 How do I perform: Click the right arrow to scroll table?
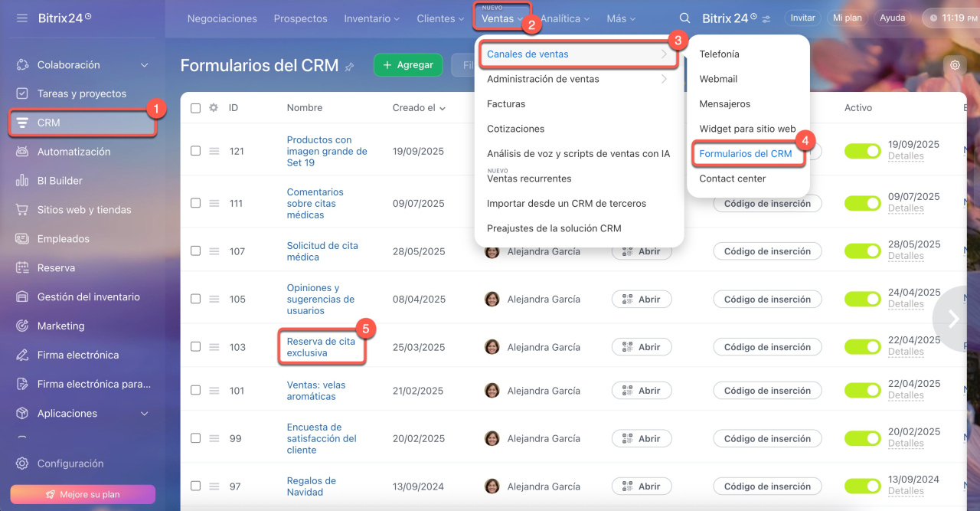(x=953, y=319)
